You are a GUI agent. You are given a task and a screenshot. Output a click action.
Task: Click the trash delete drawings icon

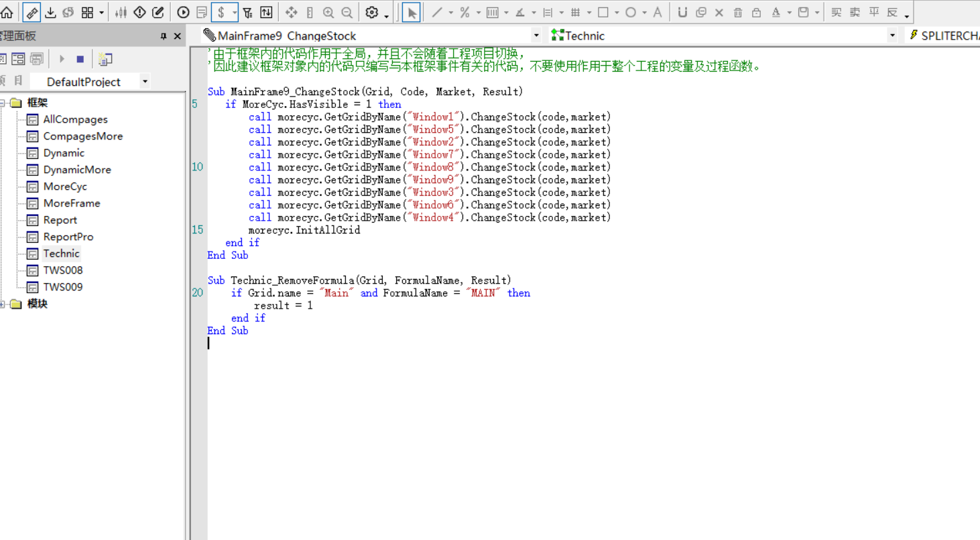(x=737, y=12)
